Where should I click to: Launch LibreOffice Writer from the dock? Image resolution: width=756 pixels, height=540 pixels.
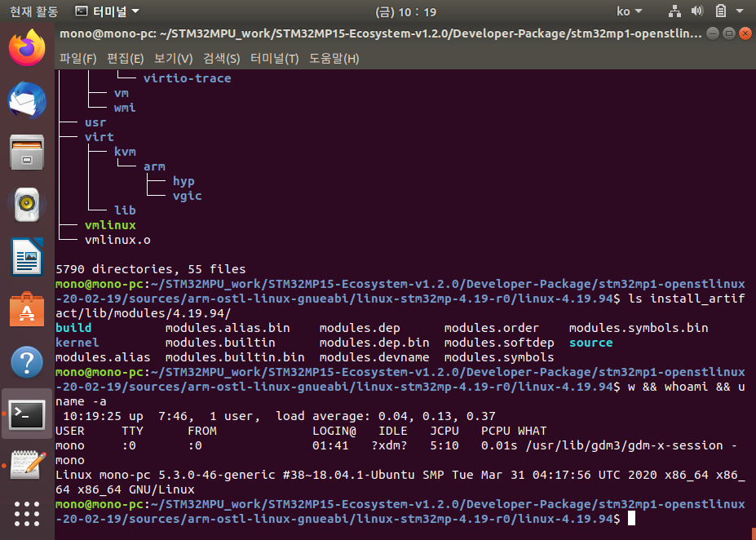pos(27,257)
